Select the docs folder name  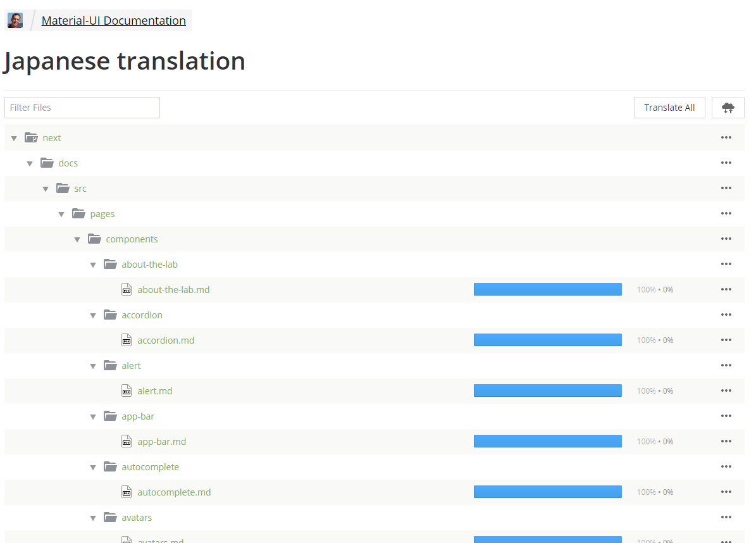tap(68, 163)
